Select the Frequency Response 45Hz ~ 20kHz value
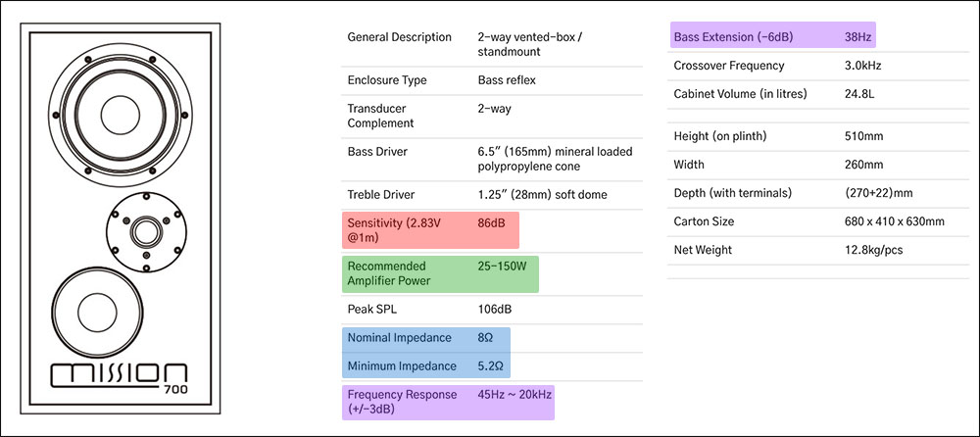The width and height of the screenshot is (980, 437). pos(514,395)
